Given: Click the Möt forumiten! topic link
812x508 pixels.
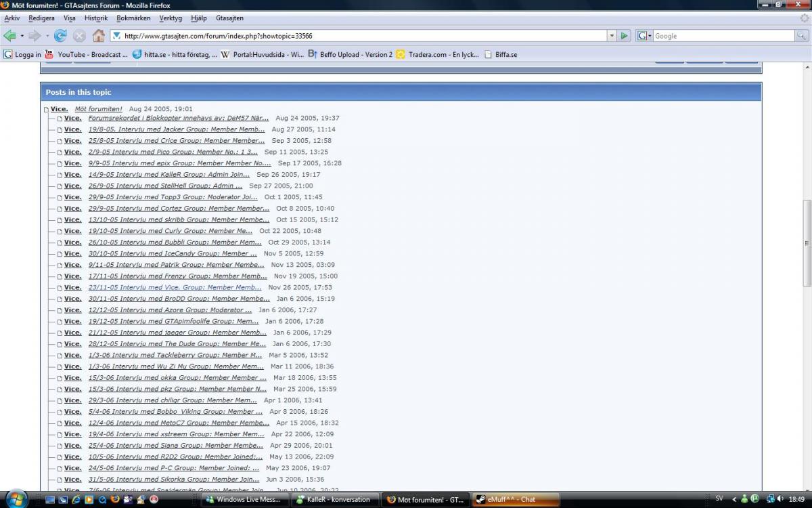Looking at the screenshot, I should (99, 109).
